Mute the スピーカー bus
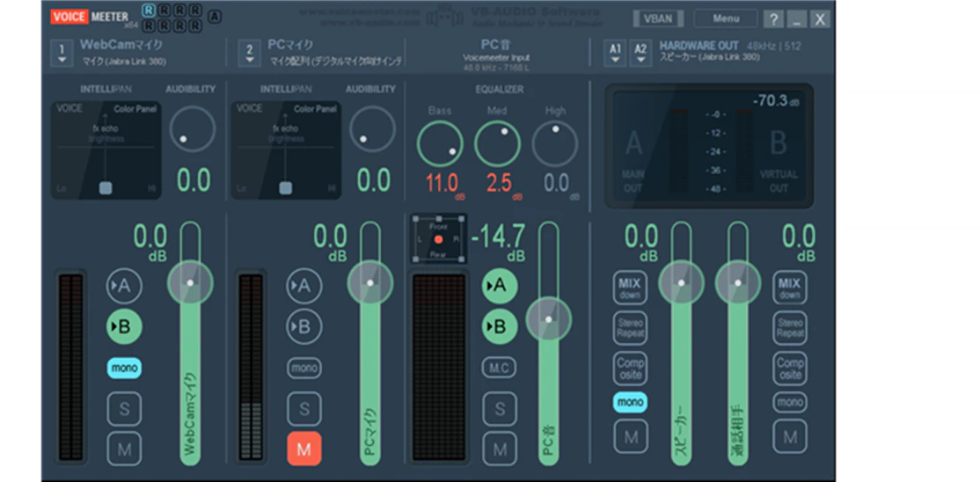Screen dimensions: 980x482 pos(630,436)
